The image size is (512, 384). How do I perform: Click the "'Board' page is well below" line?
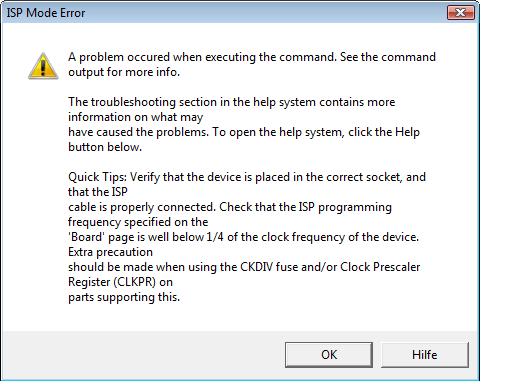tap(243, 237)
